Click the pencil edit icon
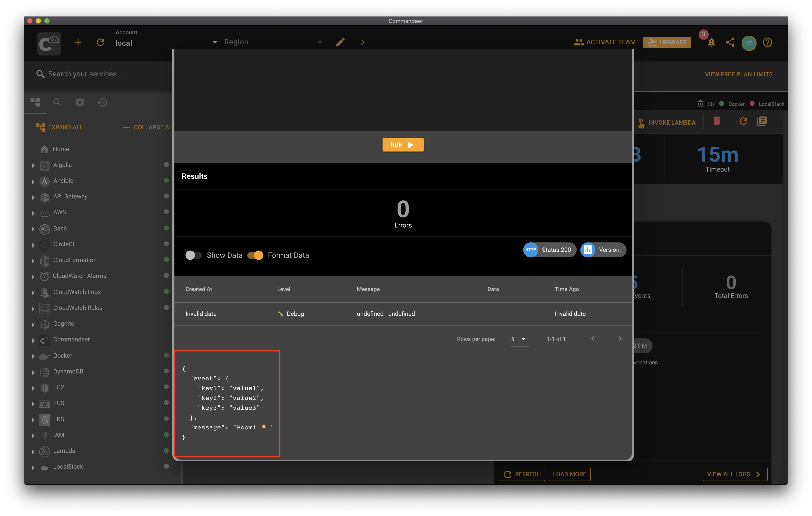 coord(340,42)
